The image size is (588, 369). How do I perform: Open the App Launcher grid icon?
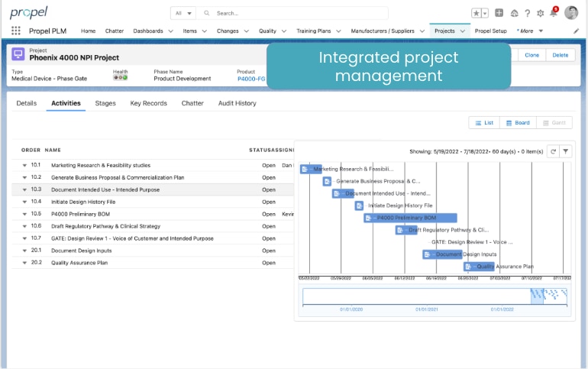[16, 31]
